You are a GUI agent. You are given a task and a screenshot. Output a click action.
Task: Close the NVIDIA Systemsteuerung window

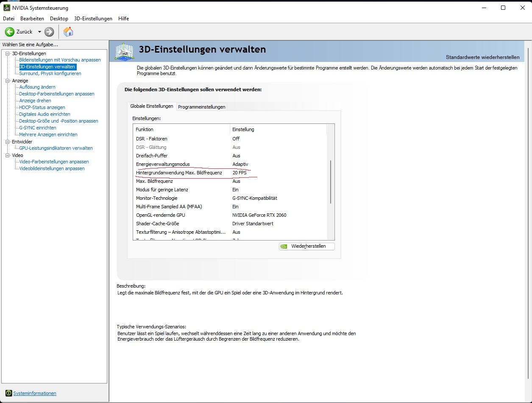pyautogui.click(x=523, y=8)
